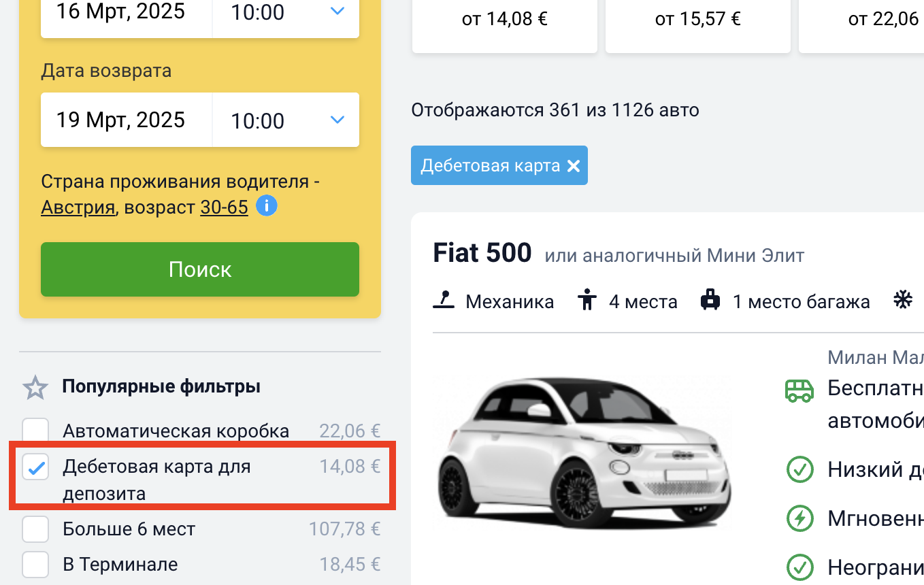The image size is (924, 585).
Task: Click the luggage icon for 1 место багажа
Action: click(x=710, y=300)
